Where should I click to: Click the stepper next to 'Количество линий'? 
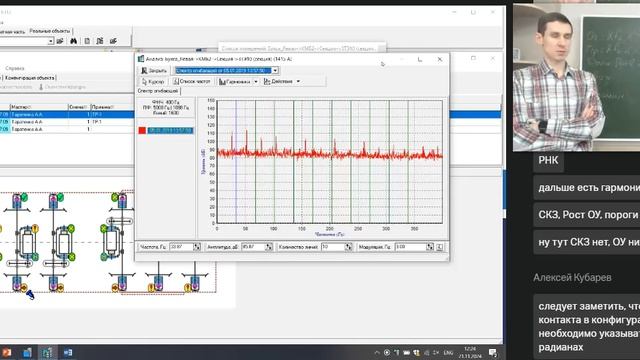point(348,247)
